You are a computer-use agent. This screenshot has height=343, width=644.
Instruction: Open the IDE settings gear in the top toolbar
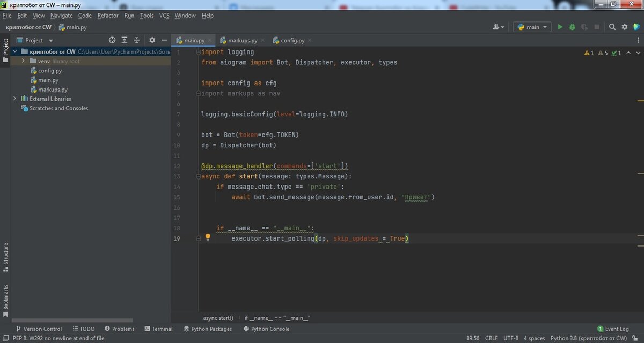click(624, 27)
